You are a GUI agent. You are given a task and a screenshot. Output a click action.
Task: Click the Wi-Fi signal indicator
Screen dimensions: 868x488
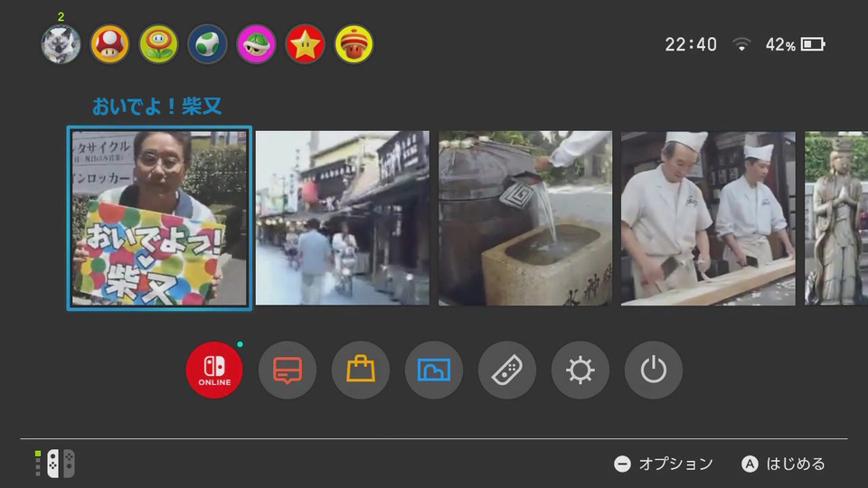point(741,44)
